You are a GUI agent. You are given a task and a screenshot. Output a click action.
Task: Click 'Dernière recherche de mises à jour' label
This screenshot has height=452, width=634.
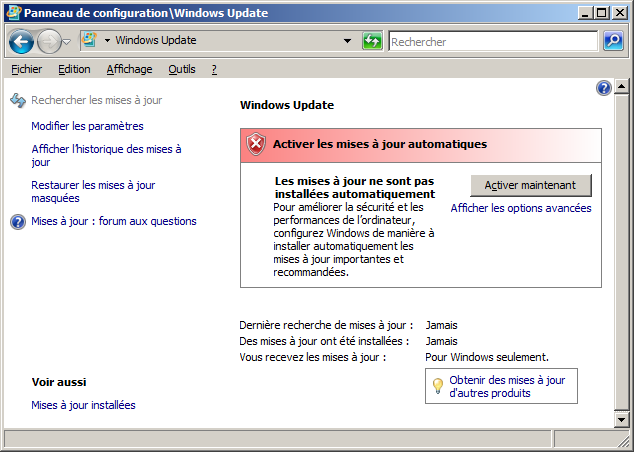(x=326, y=325)
